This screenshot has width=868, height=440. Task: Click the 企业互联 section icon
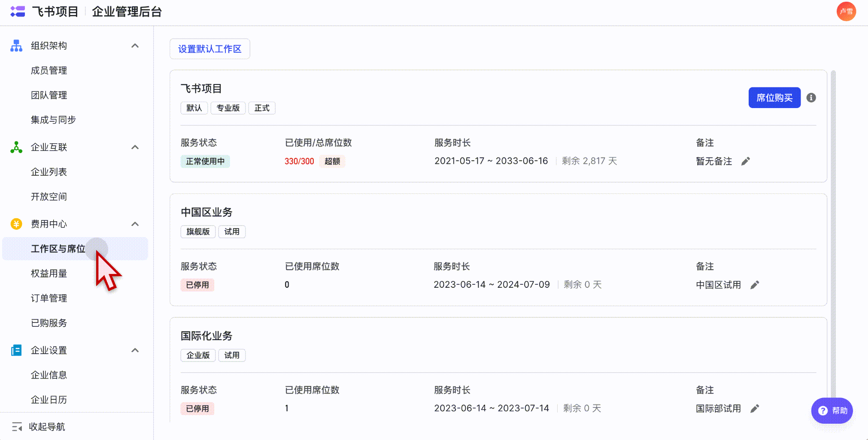[16, 147]
